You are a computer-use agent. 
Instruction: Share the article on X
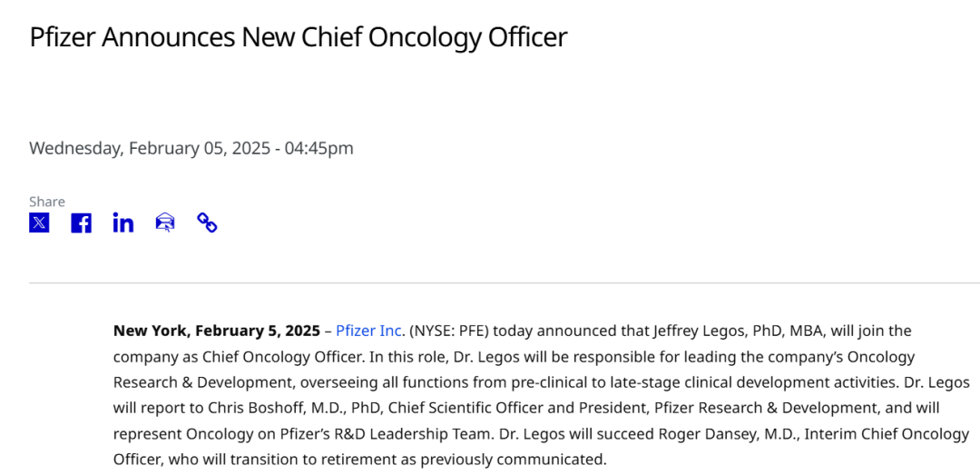[39, 223]
